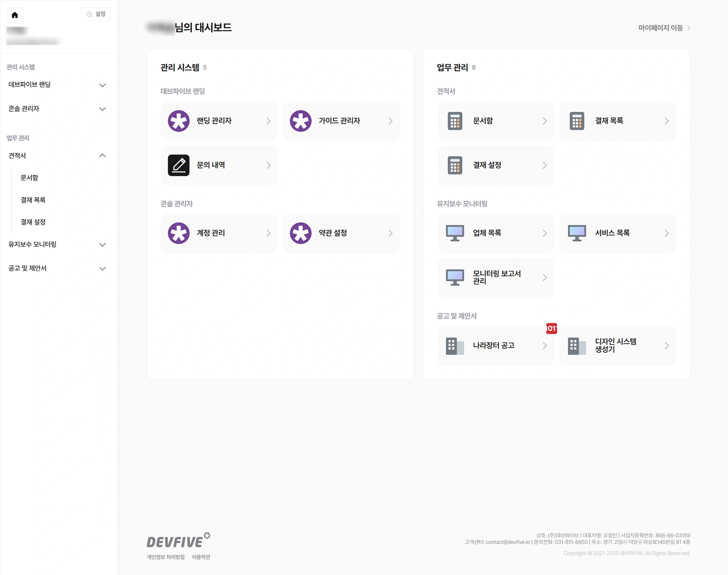The width and height of the screenshot is (728, 575).
Task: Open the 모니터링 보고서 관리 card label
Action: point(497,278)
